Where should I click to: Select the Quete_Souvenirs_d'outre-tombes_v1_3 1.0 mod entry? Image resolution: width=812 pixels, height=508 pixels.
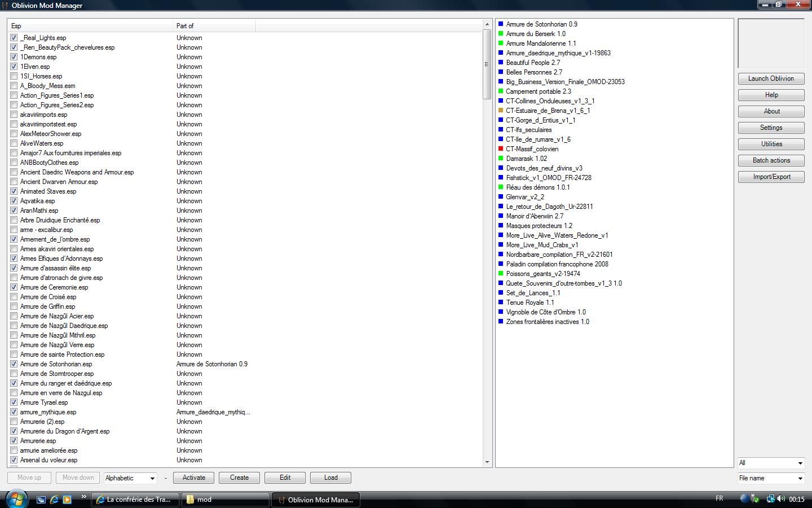(564, 283)
